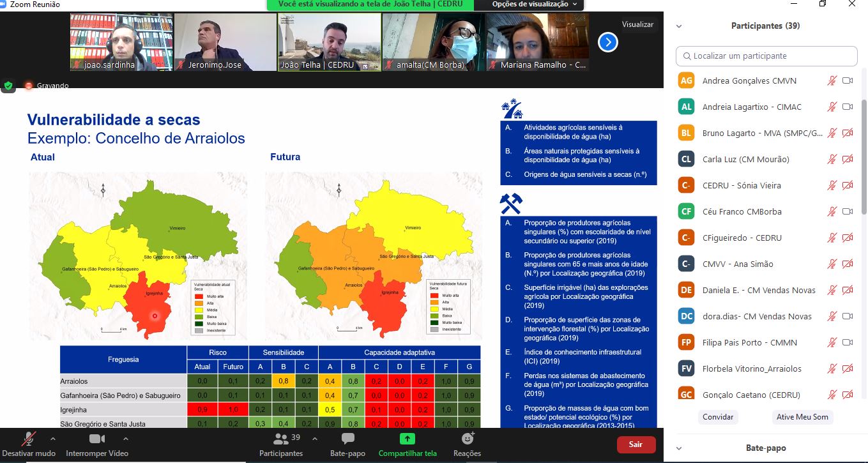This screenshot has height=463, width=868.
Task: Stop camera with Interromper Vídeo
Action: pyautogui.click(x=97, y=444)
